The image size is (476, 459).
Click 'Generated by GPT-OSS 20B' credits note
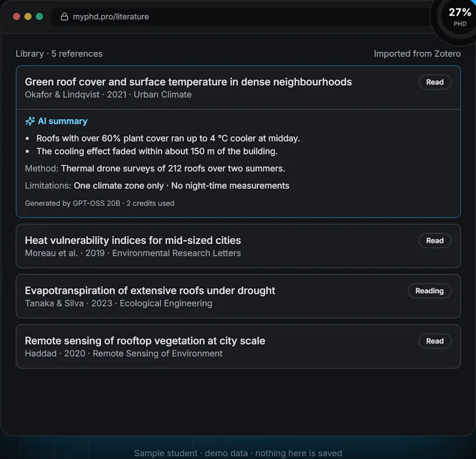pos(99,203)
